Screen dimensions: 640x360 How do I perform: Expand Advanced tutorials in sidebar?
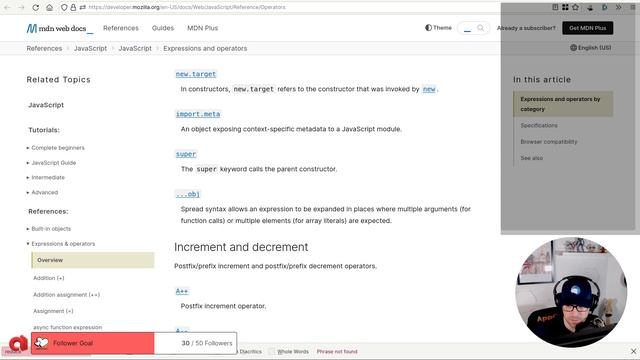point(44,192)
